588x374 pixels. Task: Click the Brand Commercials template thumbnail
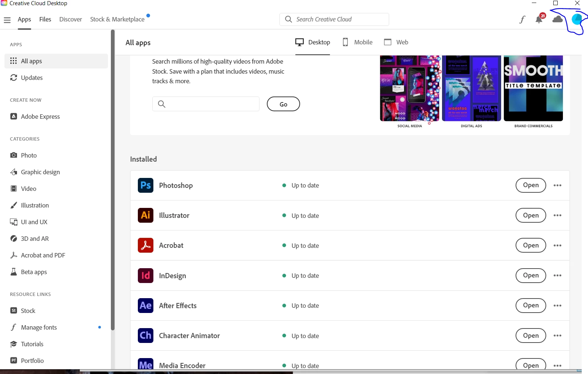533,89
